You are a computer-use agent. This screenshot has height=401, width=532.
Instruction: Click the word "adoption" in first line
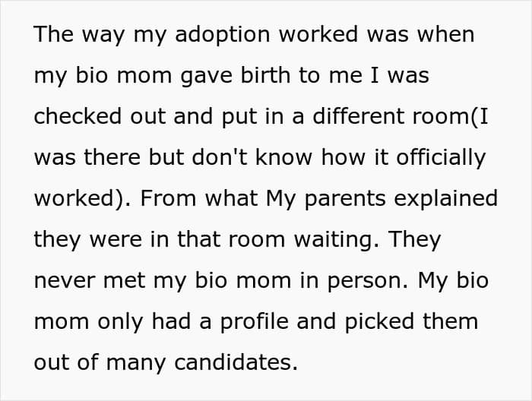click(222, 36)
